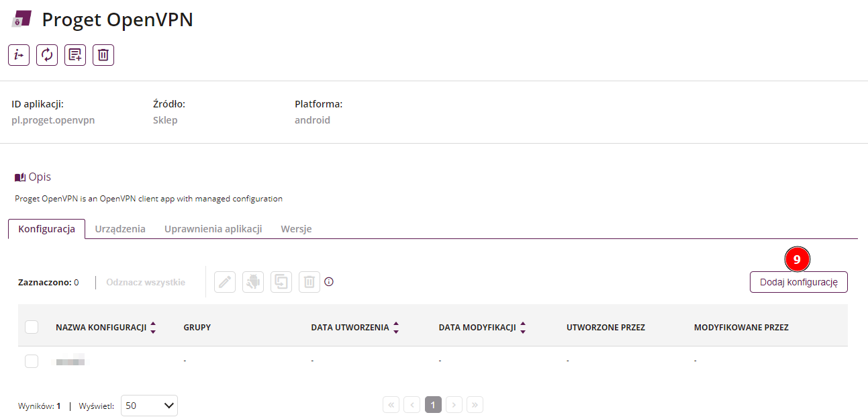
Task: Click the UTWORZONE PRZEZ column header
Action: (x=606, y=328)
